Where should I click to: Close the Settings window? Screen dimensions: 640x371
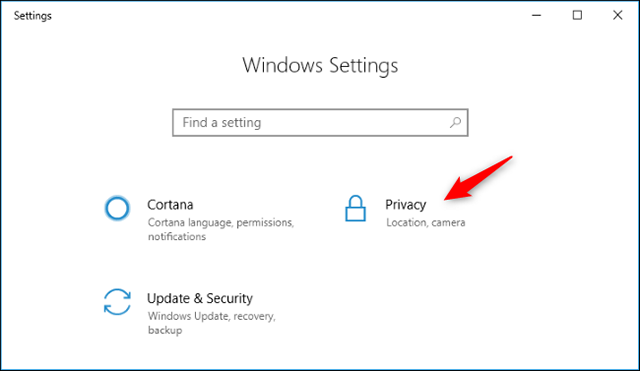click(x=618, y=16)
